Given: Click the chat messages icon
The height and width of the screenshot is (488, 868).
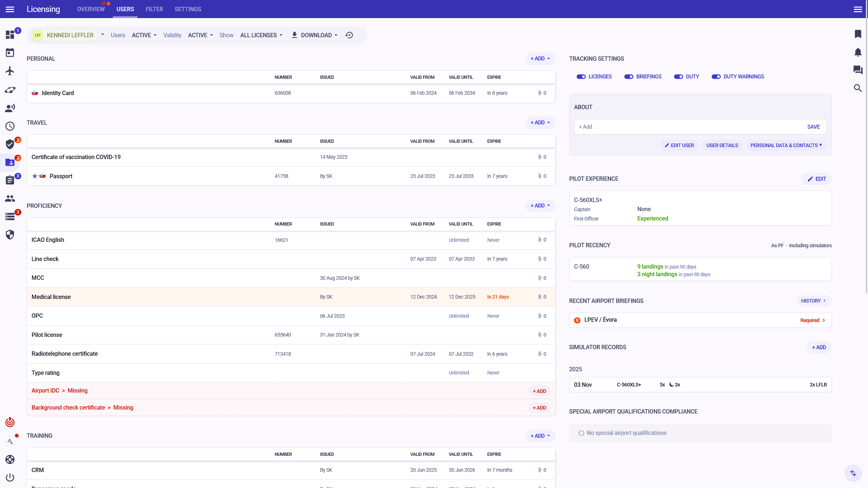Looking at the screenshot, I should (x=858, y=70).
